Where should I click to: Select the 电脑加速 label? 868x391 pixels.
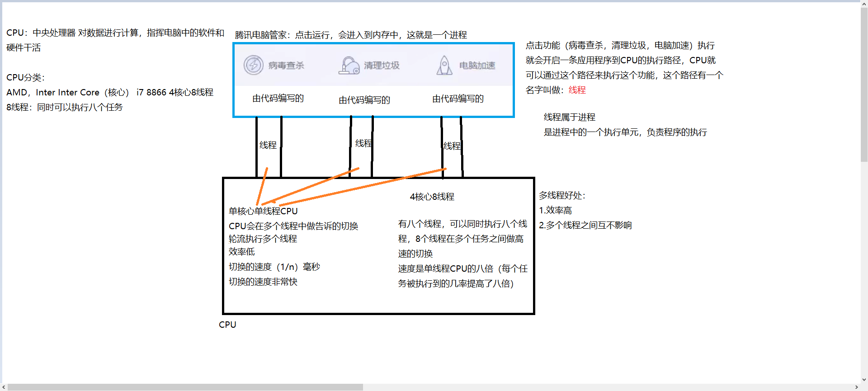(477, 66)
